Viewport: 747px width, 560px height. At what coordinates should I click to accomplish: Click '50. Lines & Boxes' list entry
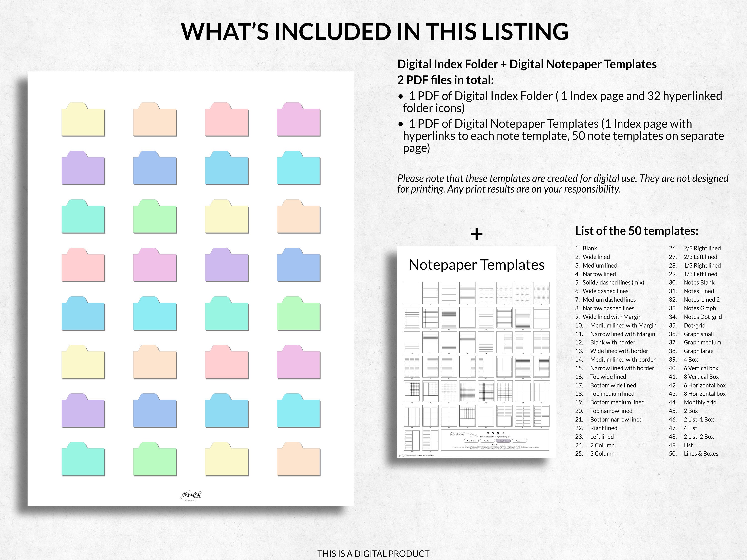click(693, 454)
